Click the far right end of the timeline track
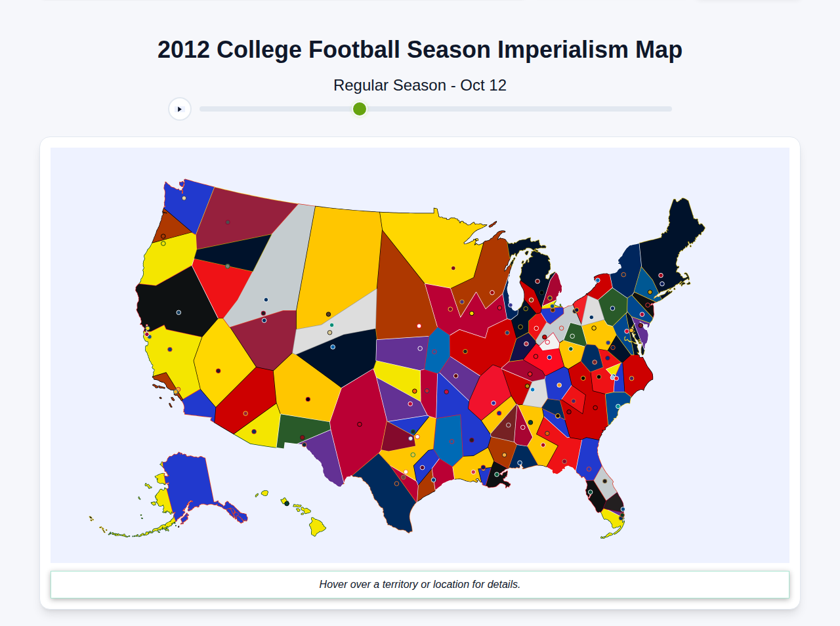This screenshot has height=626, width=840. point(669,109)
